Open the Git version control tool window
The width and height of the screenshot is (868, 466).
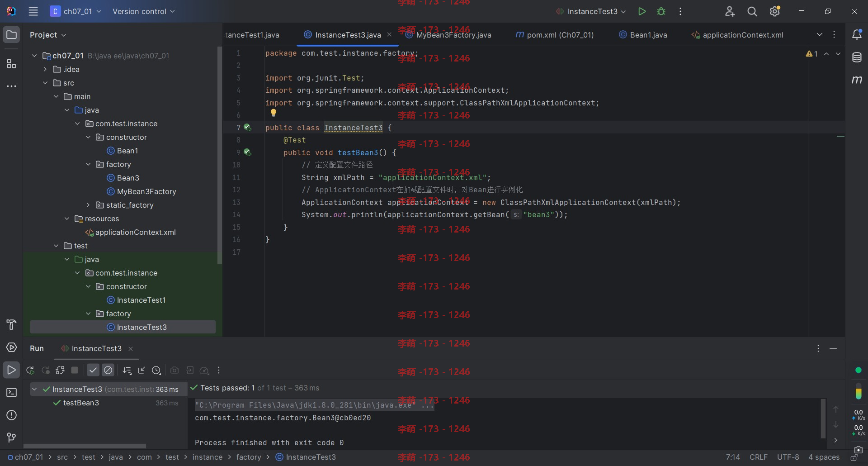[11, 437]
